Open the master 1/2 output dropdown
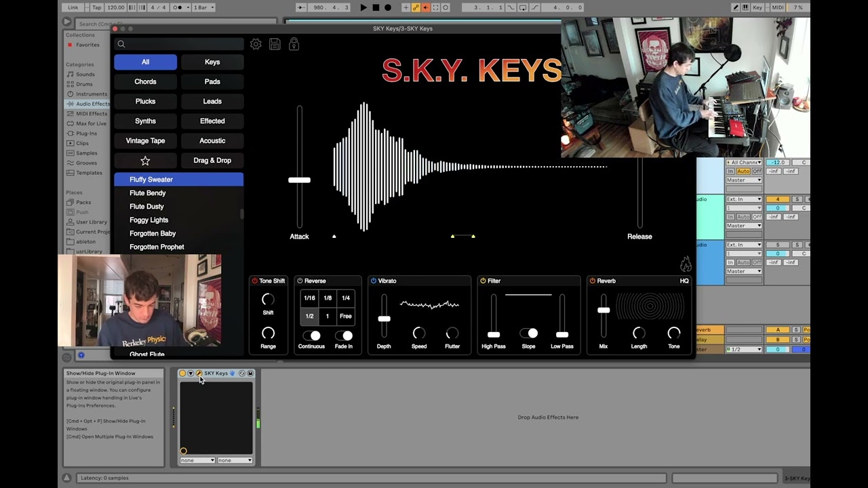The width and height of the screenshot is (868, 488). point(744,349)
